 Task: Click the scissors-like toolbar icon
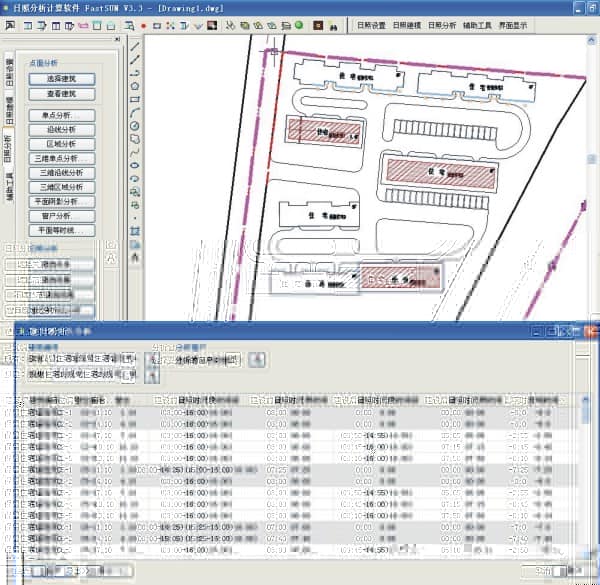point(230,25)
